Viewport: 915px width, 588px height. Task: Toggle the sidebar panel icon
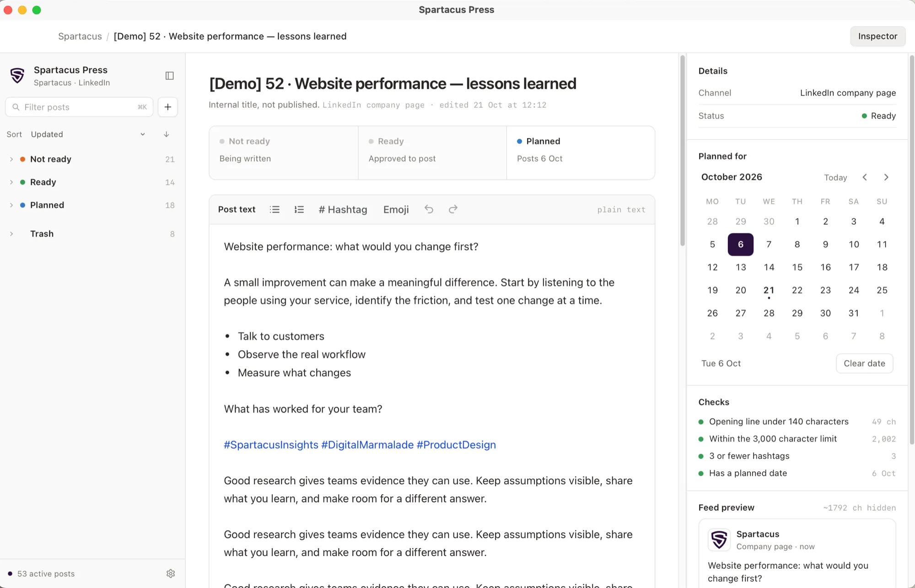(x=169, y=76)
